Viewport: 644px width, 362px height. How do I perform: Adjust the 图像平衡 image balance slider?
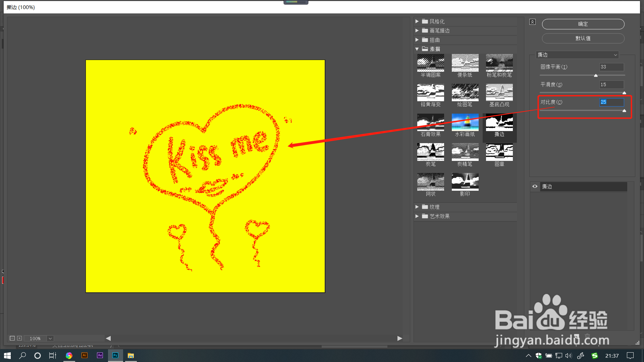coord(596,75)
